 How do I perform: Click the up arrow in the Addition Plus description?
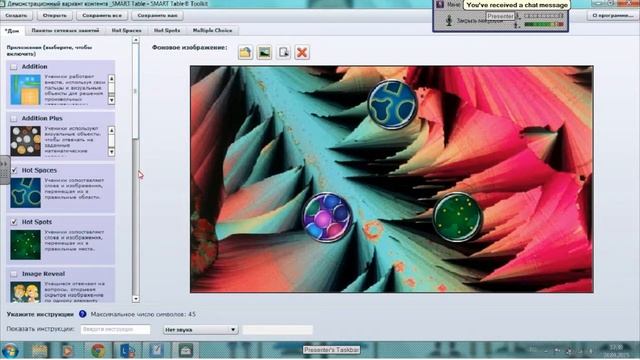point(111,130)
